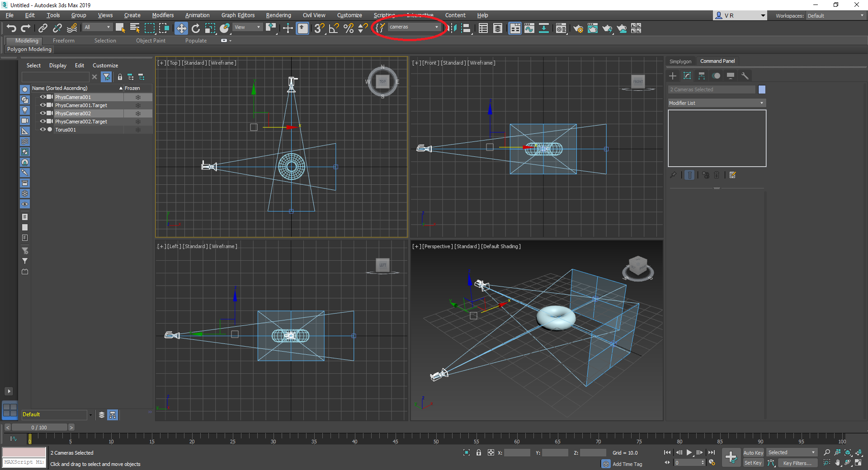Activate the Select and Link tool
Viewport: 868px width, 470px height.
tap(43, 28)
